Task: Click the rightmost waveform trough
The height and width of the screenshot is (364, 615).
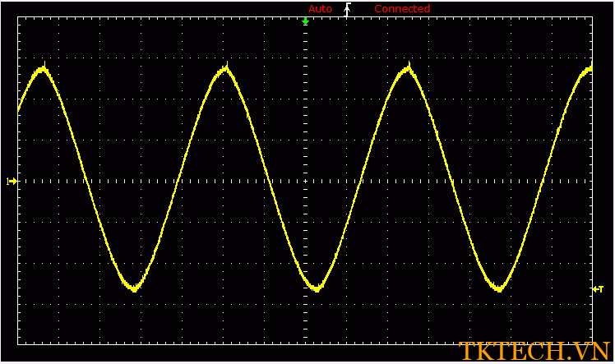Action: pyautogui.click(x=497, y=288)
